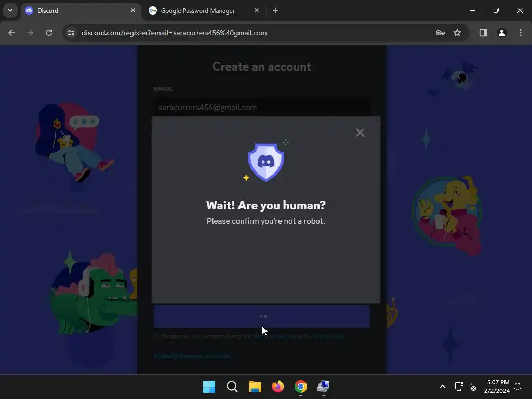Open the clock and calendar flyout

[497, 387]
